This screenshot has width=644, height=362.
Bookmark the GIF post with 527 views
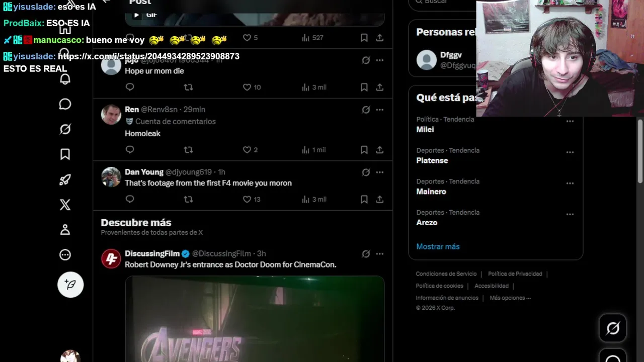pos(364,38)
